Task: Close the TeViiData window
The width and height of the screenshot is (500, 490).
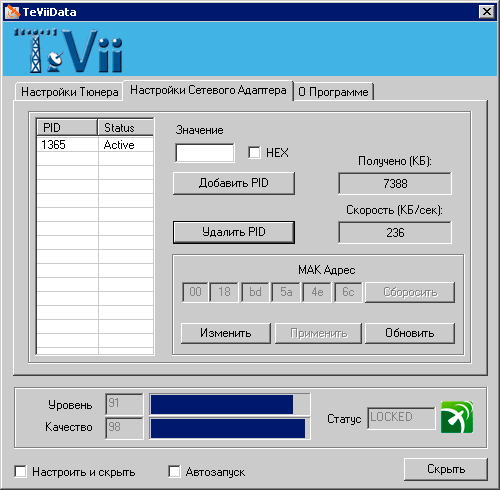Action: [x=487, y=12]
